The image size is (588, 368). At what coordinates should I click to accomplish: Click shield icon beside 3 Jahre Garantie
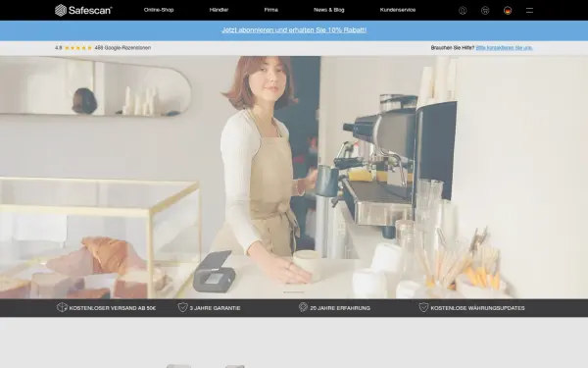(182, 307)
